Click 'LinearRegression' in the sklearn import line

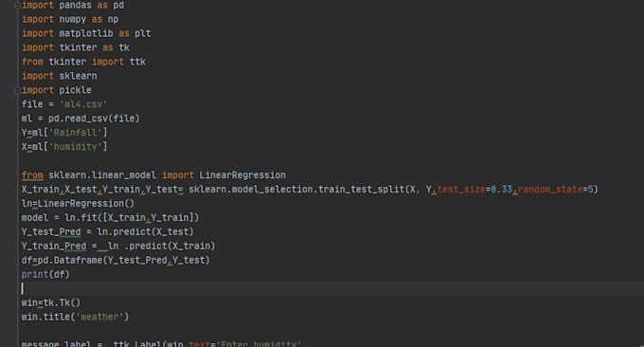(x=242, y=175)
